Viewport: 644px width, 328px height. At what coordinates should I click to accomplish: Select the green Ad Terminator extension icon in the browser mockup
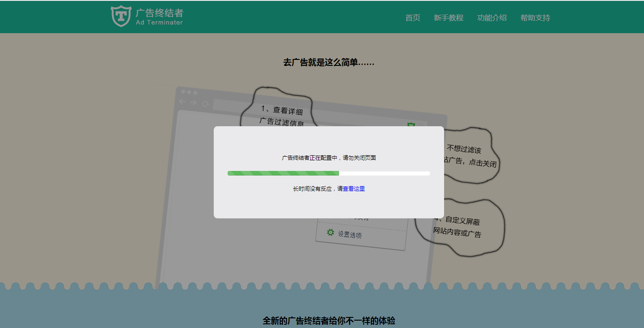tap(411, 123)
